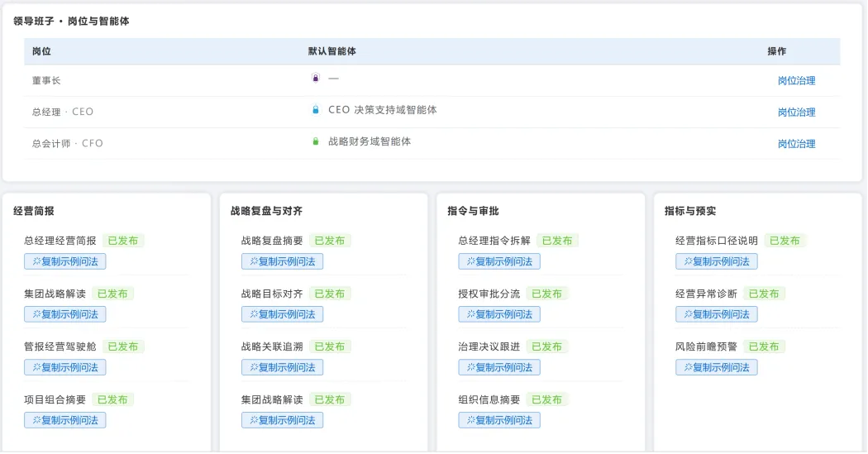Screen dimensions: 868x454
Task: Click the 已发布 badge next to 授权审批分流
Action: point(546,294)
